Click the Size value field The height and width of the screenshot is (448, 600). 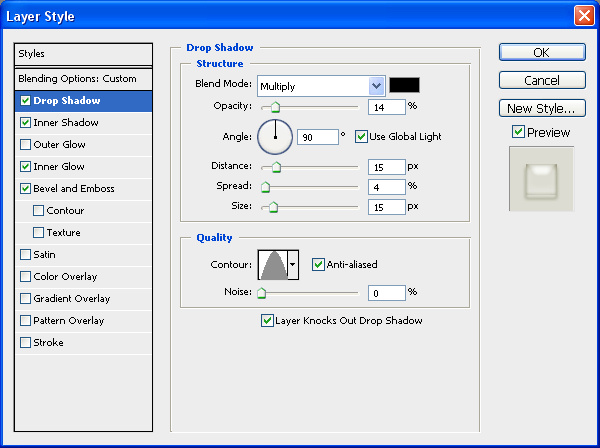point(386,207)
